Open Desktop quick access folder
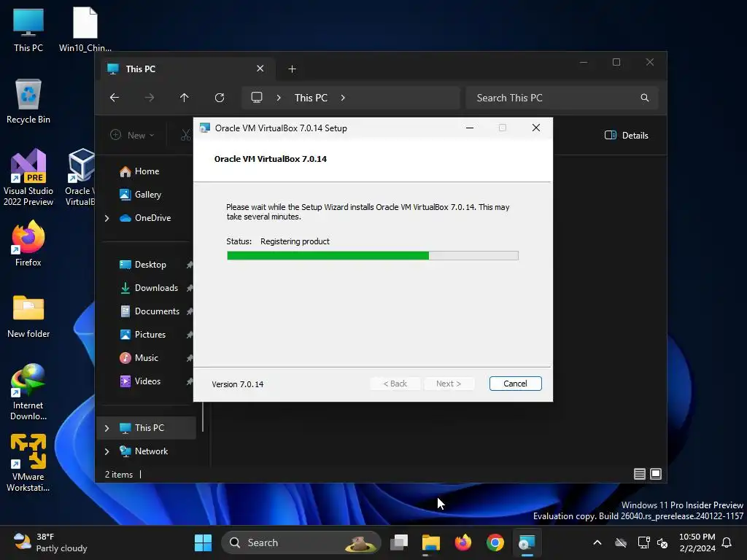 pos(150,265)
